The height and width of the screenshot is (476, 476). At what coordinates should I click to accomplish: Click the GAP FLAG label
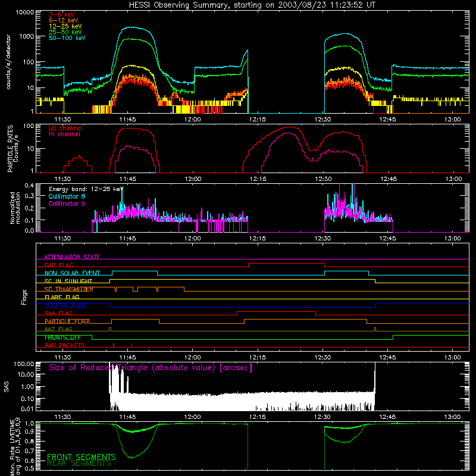point(58,265)
